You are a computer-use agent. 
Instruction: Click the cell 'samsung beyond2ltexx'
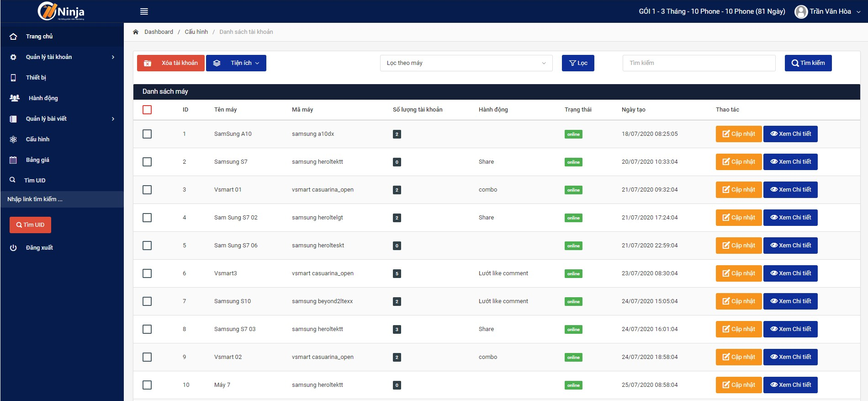[x=322, y=301]
